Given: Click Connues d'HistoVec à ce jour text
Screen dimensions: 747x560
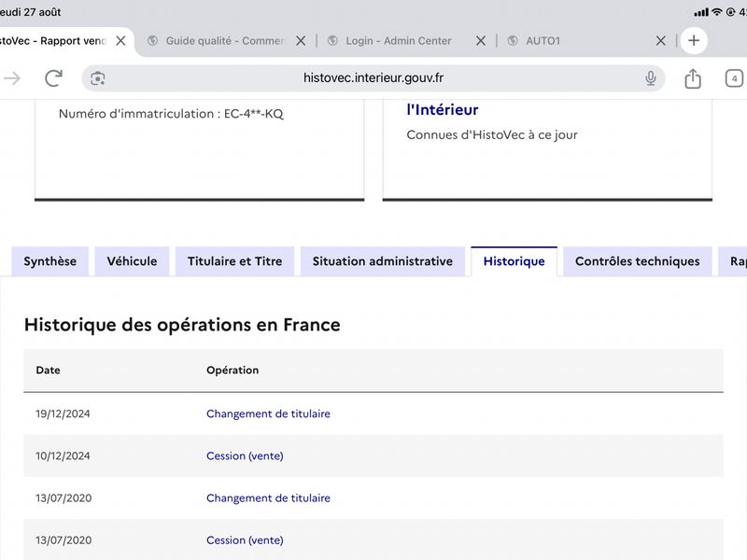Looking at the screenshot, I should 492,135.
